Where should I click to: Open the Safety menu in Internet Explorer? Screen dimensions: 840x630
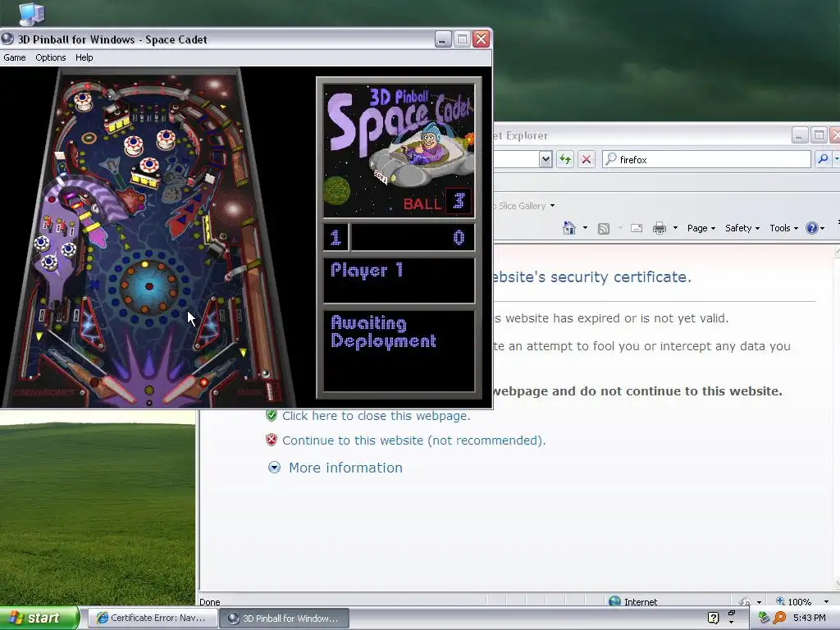click(742, 228)
